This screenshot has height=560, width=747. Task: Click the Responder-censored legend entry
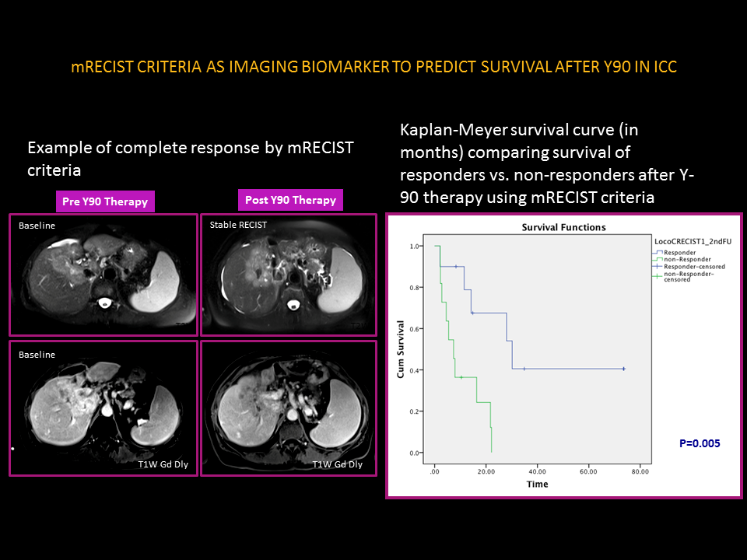tap(690, 266)
